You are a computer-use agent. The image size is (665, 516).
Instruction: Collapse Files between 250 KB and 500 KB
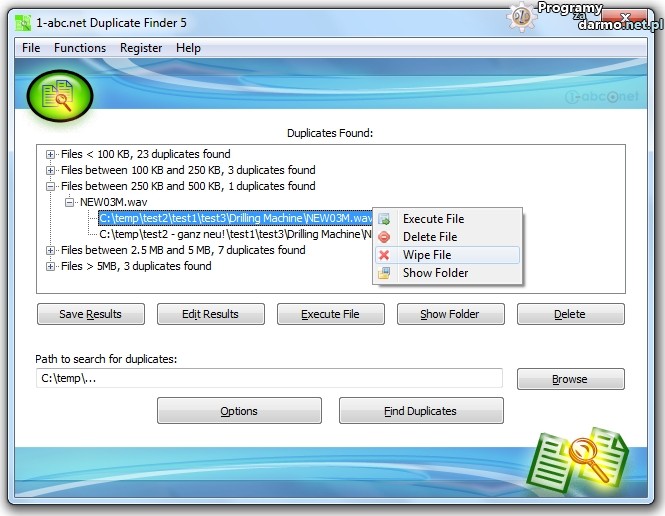tap(51, 186)
